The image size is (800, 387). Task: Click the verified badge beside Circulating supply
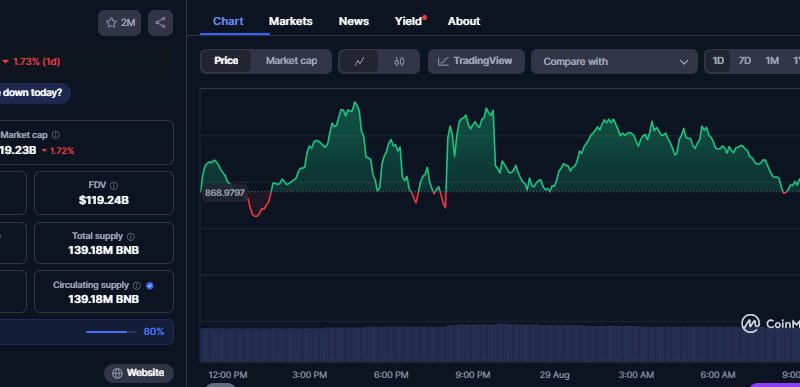pyautogui.click(x=149, y=286)
